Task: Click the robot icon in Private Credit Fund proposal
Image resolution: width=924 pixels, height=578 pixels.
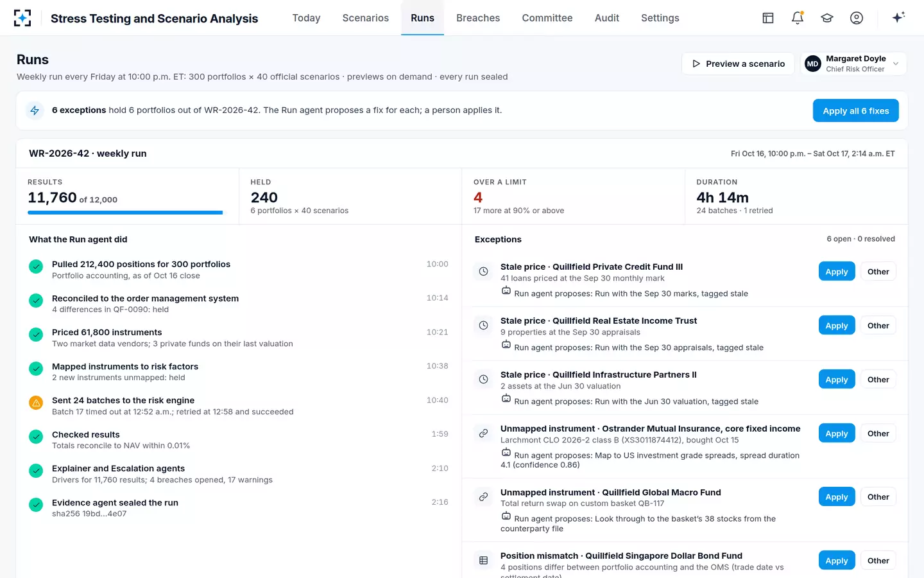Action: 506,291
